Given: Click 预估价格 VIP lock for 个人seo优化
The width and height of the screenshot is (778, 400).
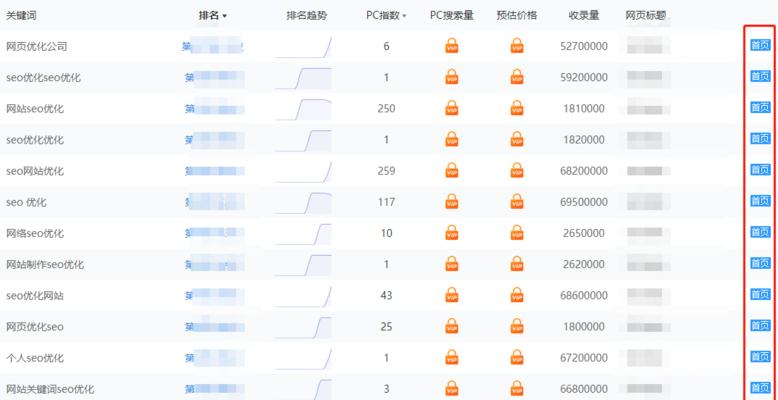Looking at the screenshot, I should click(517, 357).
